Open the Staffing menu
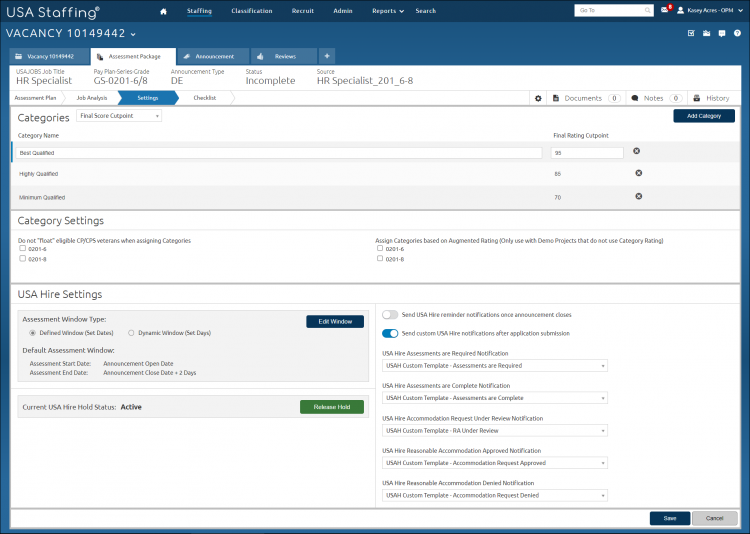Viewport: 750px width, 534px height. point(199,11)
